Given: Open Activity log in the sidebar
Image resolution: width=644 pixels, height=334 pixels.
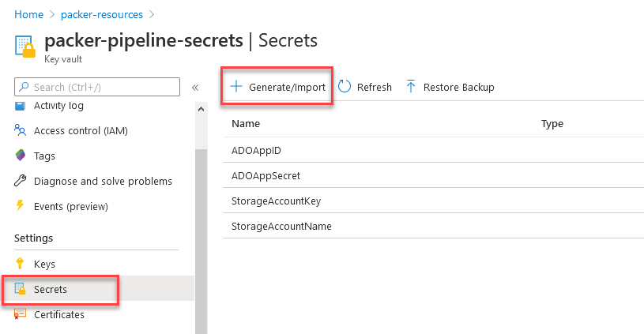Looking at the screenshot, I should (x=58, y=106).
